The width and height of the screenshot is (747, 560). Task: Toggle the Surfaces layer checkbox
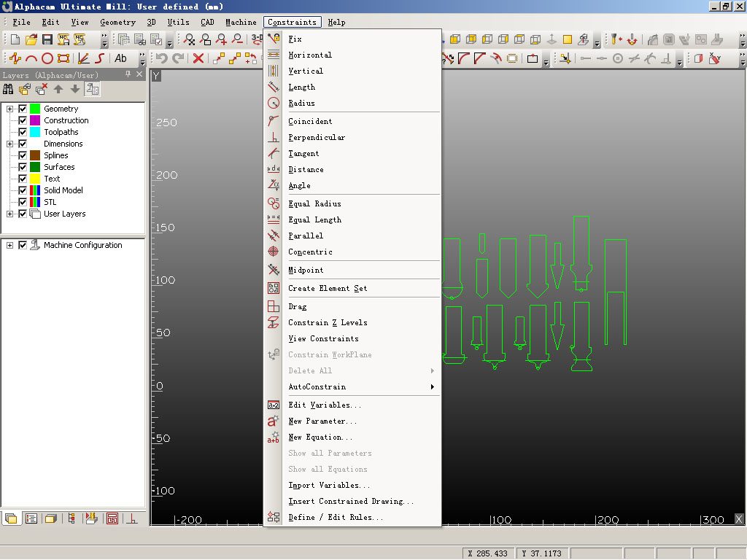coord(23,167)
